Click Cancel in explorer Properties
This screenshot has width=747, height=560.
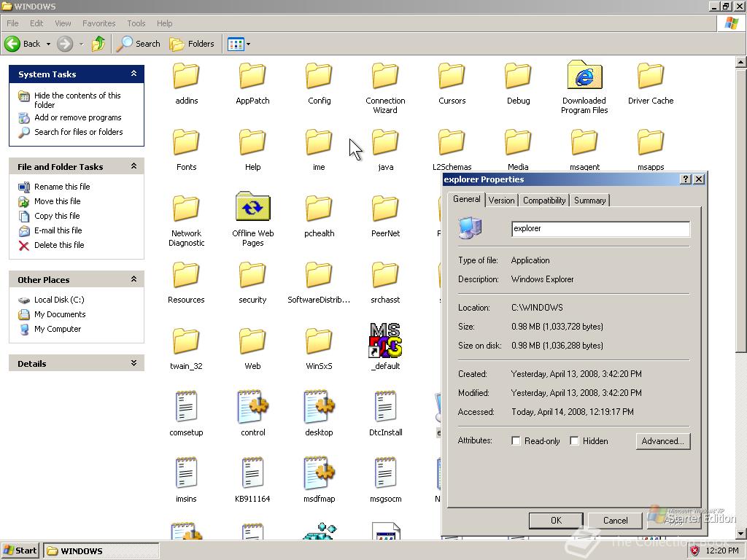pos(615,521)
